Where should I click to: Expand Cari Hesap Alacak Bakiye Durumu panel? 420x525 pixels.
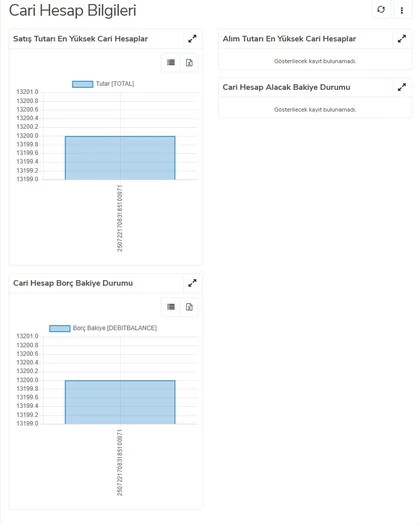coord(402,87)
